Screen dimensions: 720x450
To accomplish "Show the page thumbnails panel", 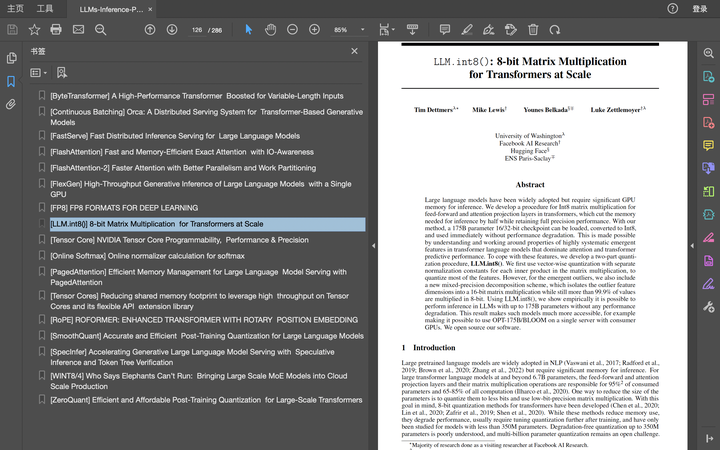I will point(11,58).
